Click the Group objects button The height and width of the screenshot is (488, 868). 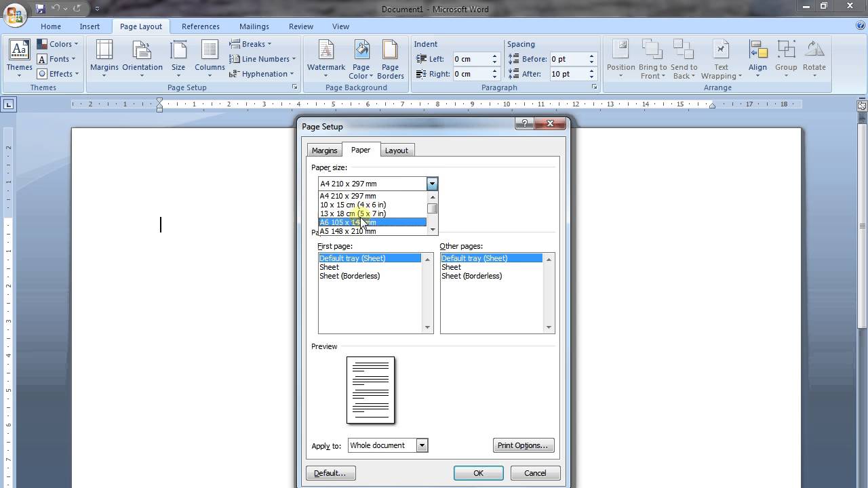pos(786,58)
